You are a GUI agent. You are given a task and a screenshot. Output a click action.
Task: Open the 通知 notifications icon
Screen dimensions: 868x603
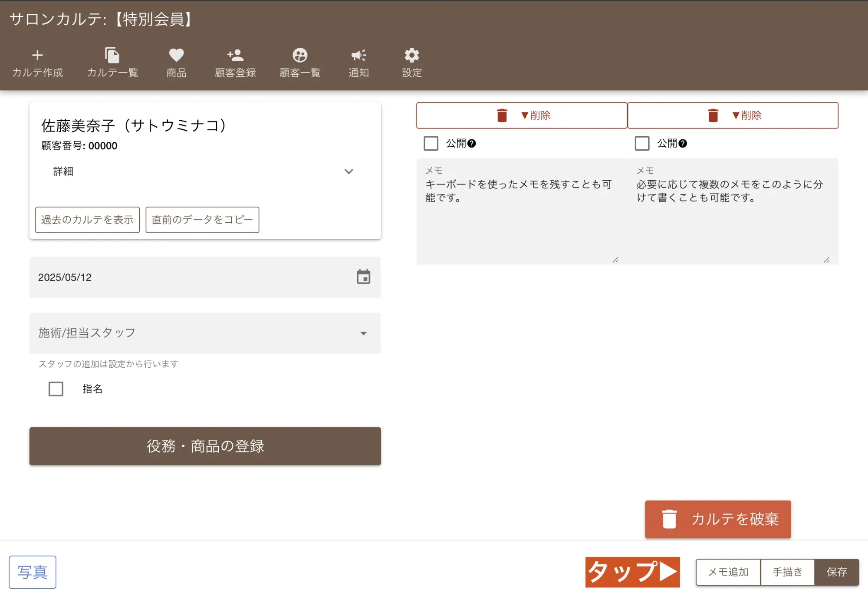[358, 63]
